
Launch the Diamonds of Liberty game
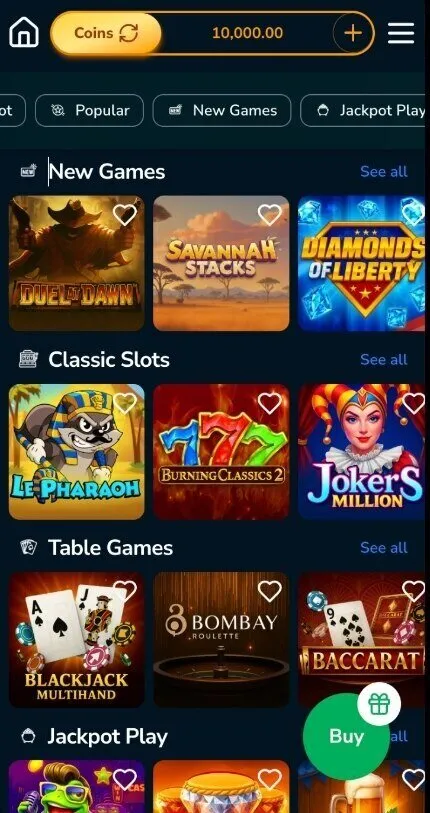click(x=364, y=263)
